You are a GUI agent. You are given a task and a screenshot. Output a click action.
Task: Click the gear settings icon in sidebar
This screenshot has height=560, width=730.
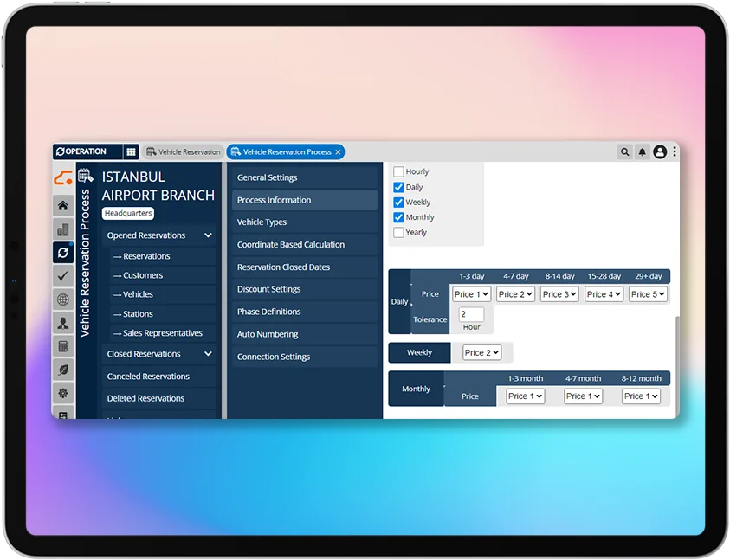click(62, 393)
